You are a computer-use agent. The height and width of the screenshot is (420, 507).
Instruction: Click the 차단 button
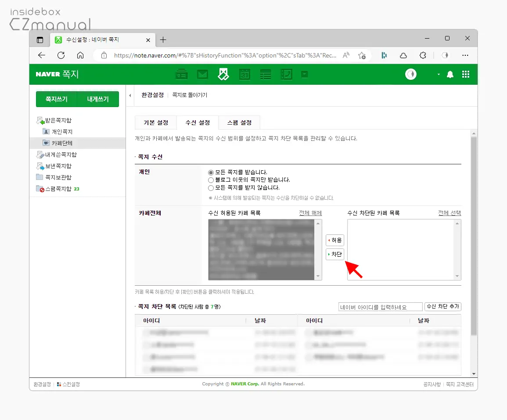coord(335,254)
